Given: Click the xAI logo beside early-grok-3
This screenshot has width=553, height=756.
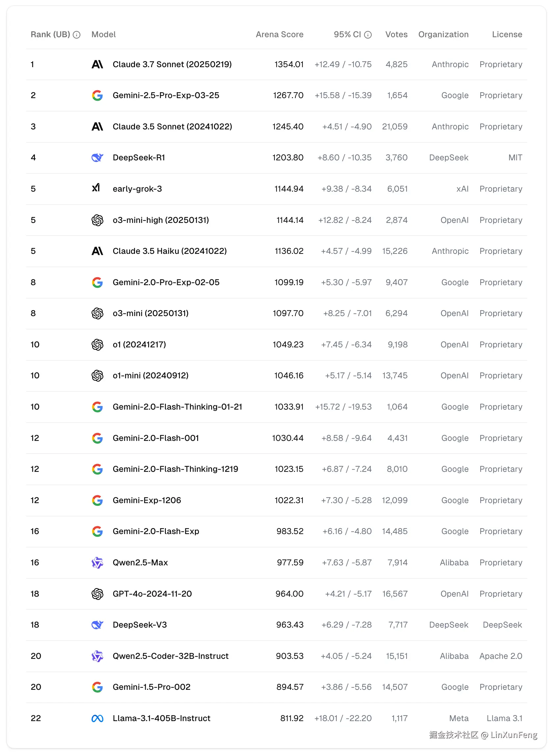Looking at the screenshot, I should 96,188.
